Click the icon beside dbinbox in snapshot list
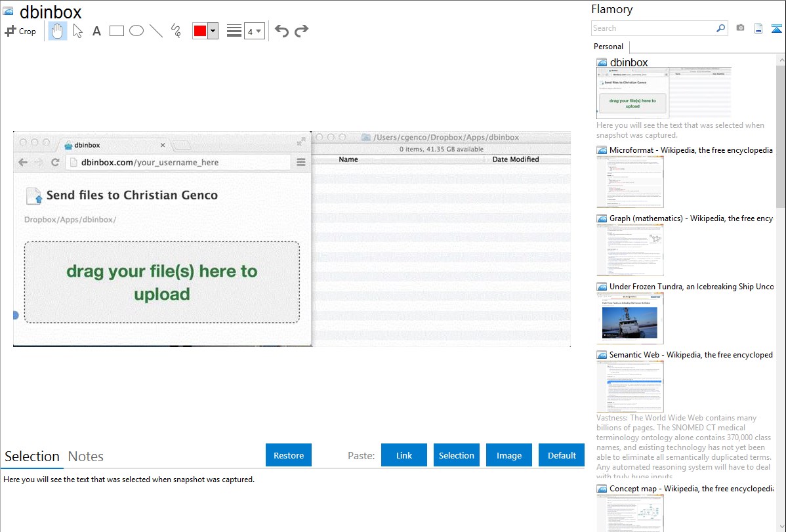Image resolution: width=786 pixels, height=532 pixels. click(602, 63)
